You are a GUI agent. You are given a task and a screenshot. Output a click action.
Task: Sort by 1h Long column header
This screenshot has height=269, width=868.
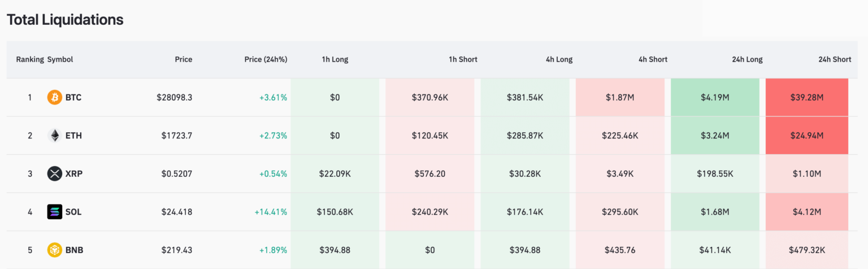[335, 59]
